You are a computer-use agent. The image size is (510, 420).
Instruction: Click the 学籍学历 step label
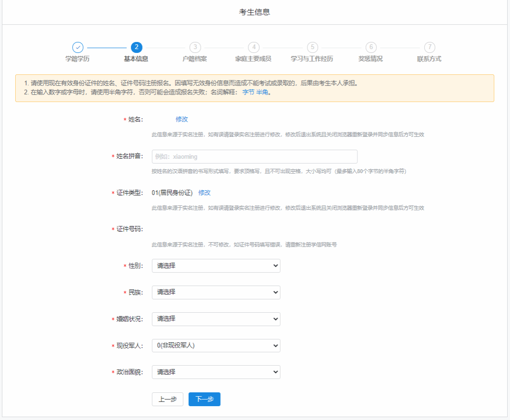coord(78,59)
